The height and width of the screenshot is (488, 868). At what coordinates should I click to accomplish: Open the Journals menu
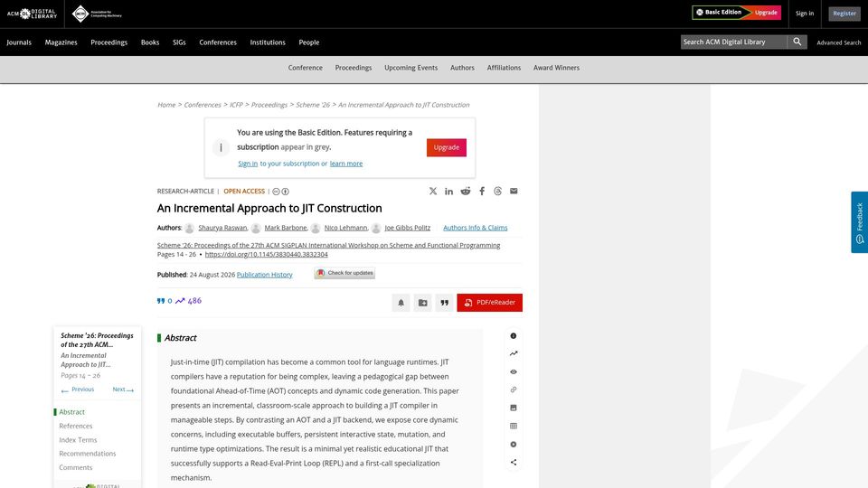[19, 42]
